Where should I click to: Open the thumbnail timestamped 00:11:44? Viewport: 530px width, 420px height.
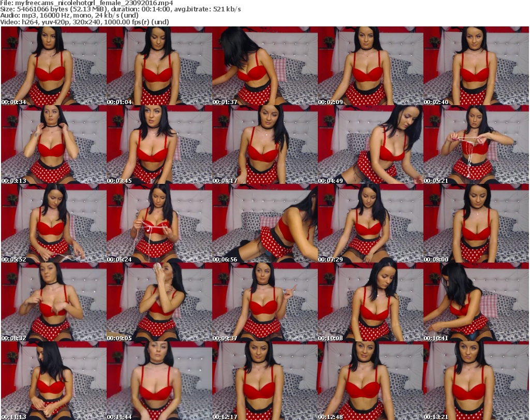tap(159, 381)
